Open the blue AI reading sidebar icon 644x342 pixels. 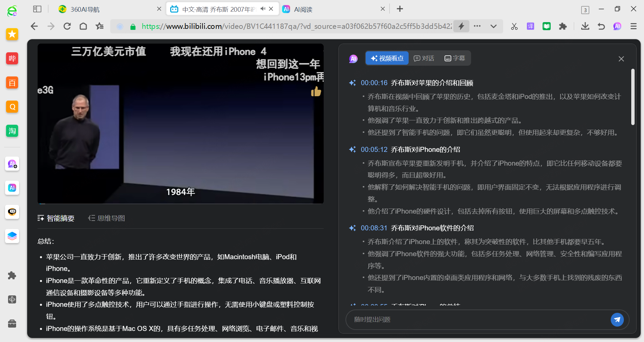12,188
